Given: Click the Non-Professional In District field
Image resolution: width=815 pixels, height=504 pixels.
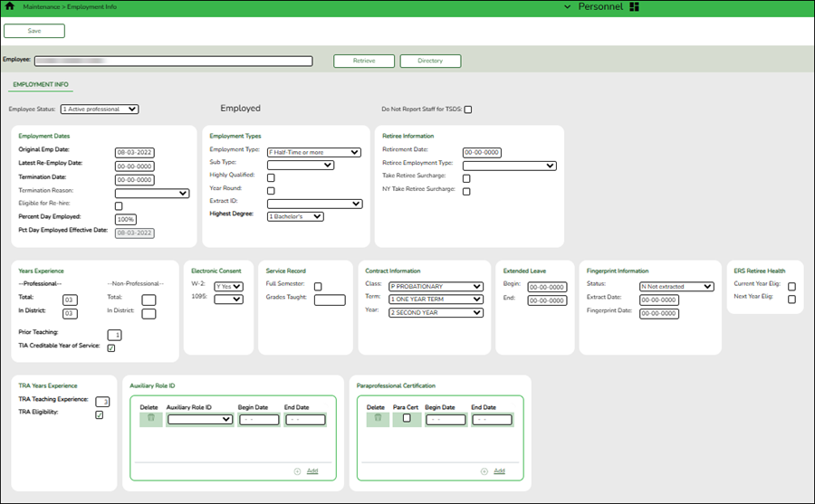Looking at the screenshot, I should pyautogui.click(x=149, y=313).
